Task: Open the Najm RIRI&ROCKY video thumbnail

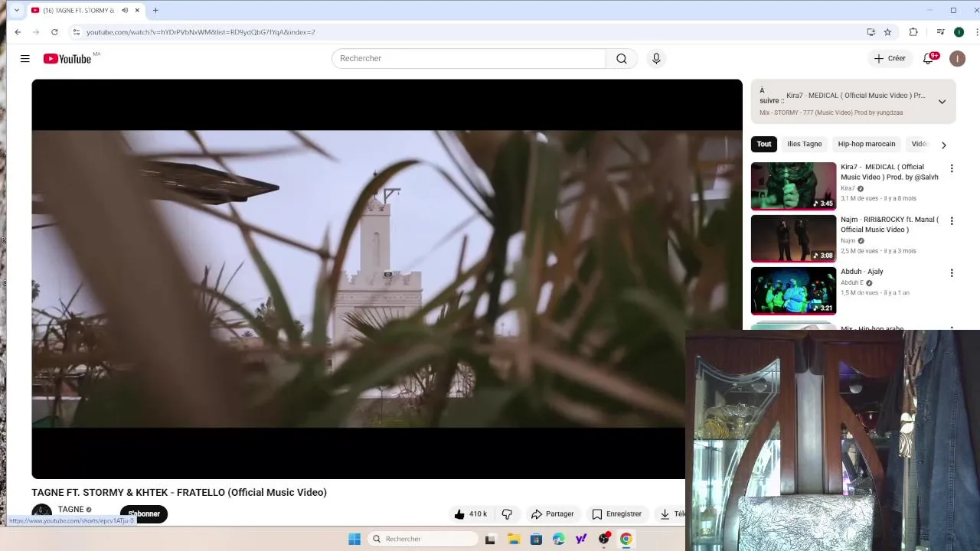Action: [793, 238]
